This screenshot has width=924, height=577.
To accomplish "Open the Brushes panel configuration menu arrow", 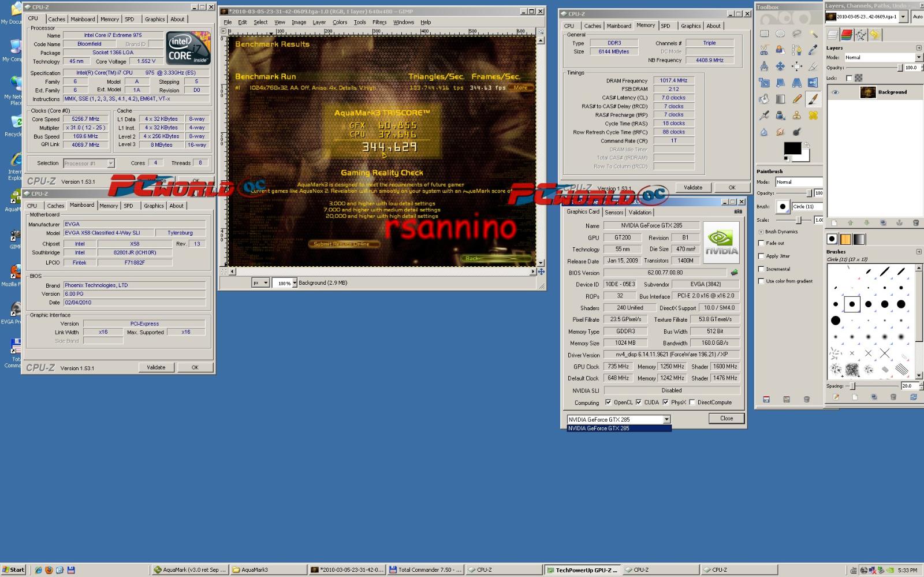I will (918, 252).
